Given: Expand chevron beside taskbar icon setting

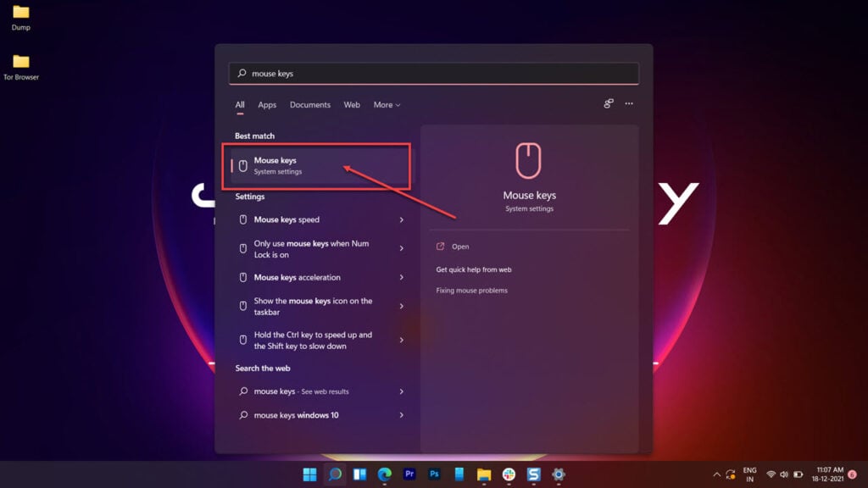Looking at the screenshot, I should 401,306.
